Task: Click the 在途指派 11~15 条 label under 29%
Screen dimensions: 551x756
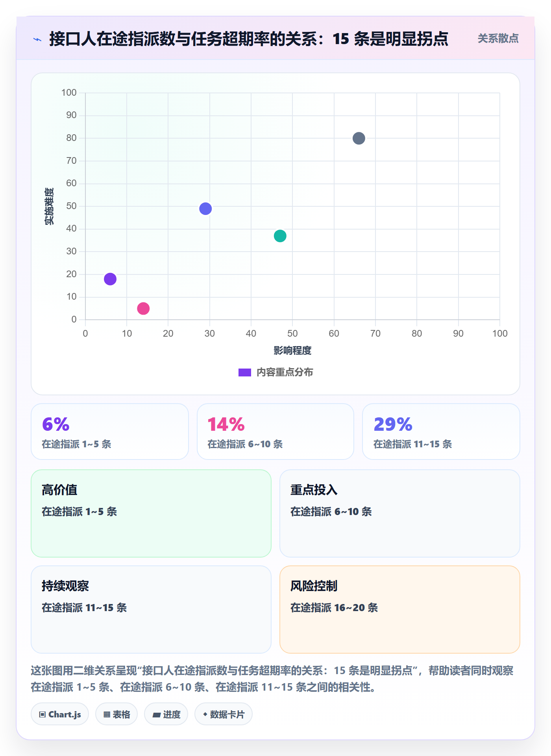Action: coord(412,444)
